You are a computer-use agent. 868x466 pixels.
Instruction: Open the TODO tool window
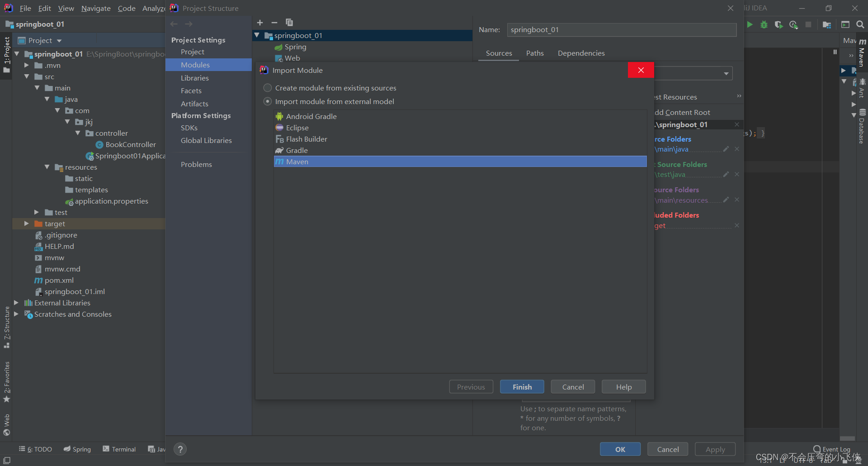(x=36, y=449)
